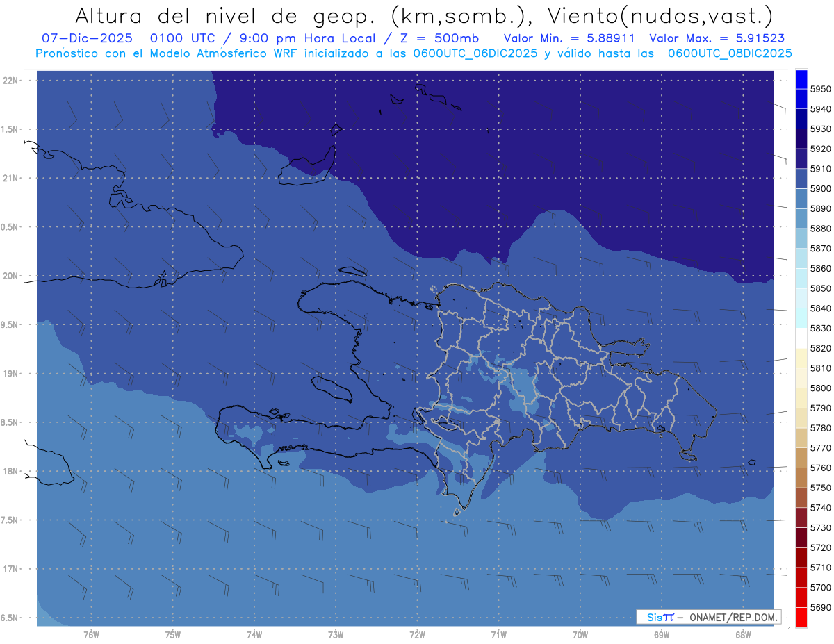
Task: Click the '0.5N' latitude axis label
Action: coord(10,227)
